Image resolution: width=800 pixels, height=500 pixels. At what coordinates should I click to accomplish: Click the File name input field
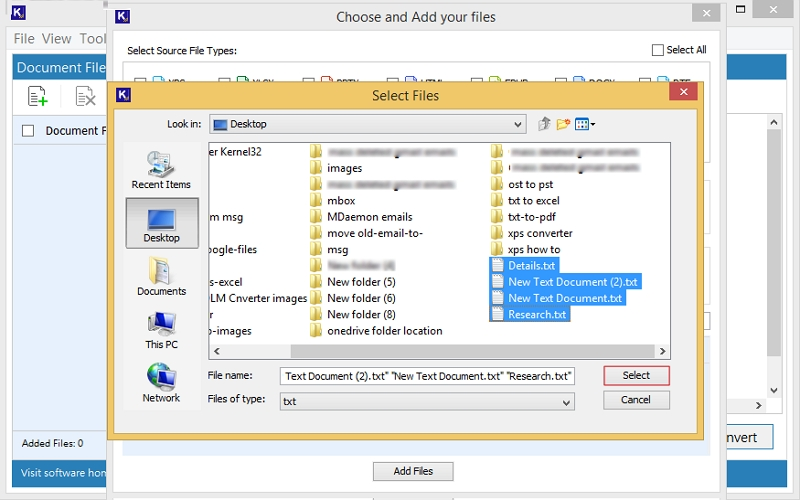[x=427, y=376]
